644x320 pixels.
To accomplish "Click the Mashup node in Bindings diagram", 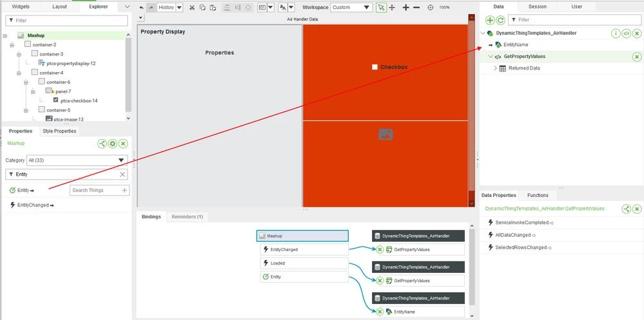I will tap(302, 236).
